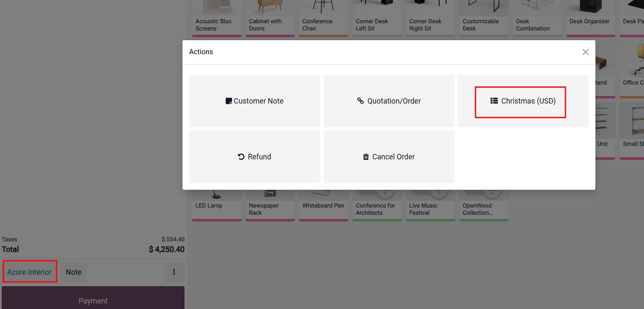Choose the Conference Chair product

pos(323,19)
